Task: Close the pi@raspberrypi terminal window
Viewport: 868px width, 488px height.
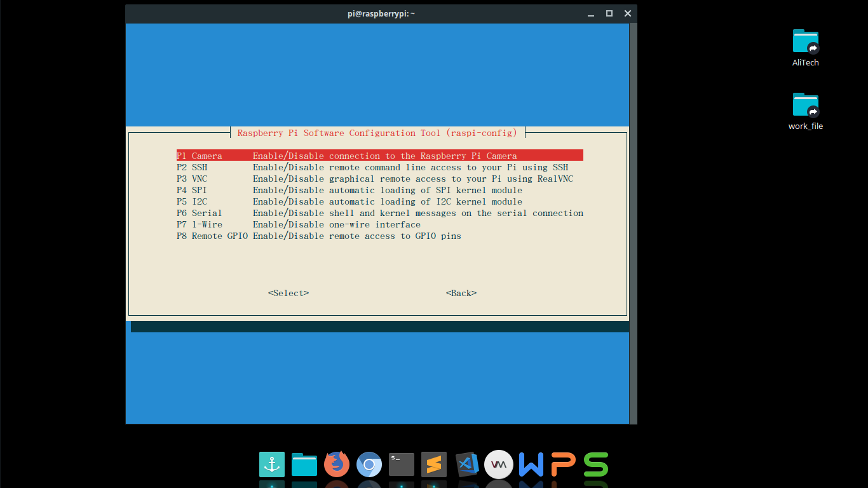Action: tap(628, 13)
